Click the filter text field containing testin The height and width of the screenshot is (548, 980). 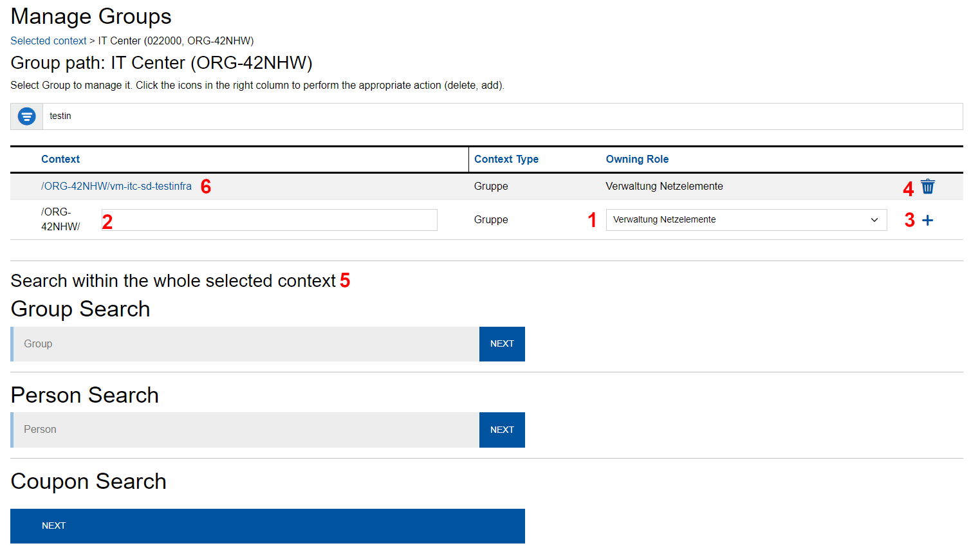point(502,116)
